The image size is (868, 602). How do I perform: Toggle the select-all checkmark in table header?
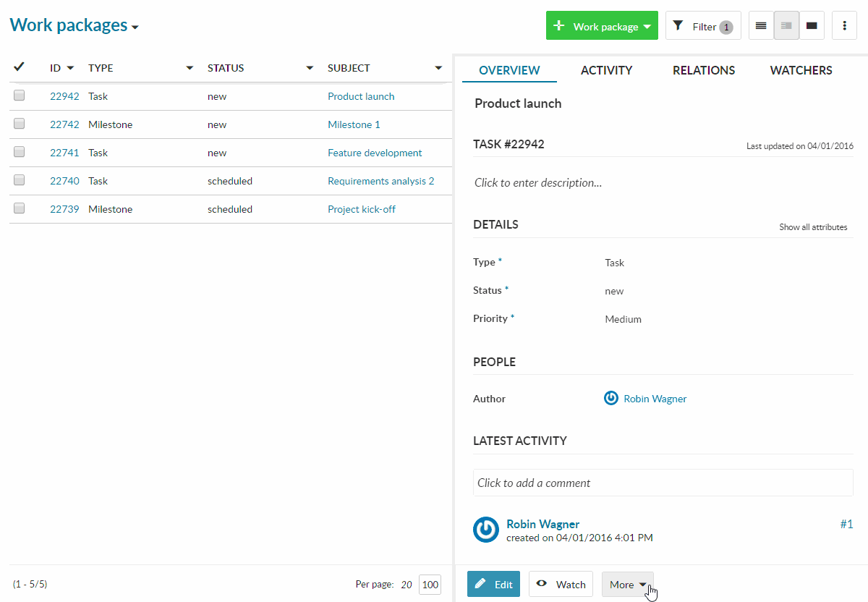(x=20, y=67)
